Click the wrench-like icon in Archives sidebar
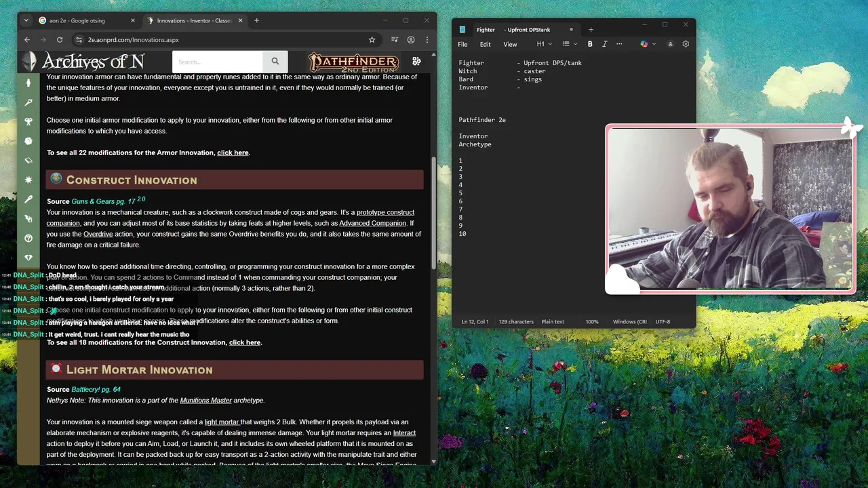 point(28,199)
